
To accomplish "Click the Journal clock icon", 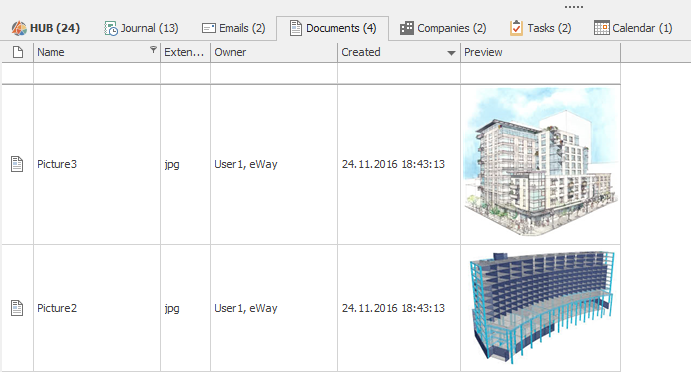I will (x=111, y=28).
